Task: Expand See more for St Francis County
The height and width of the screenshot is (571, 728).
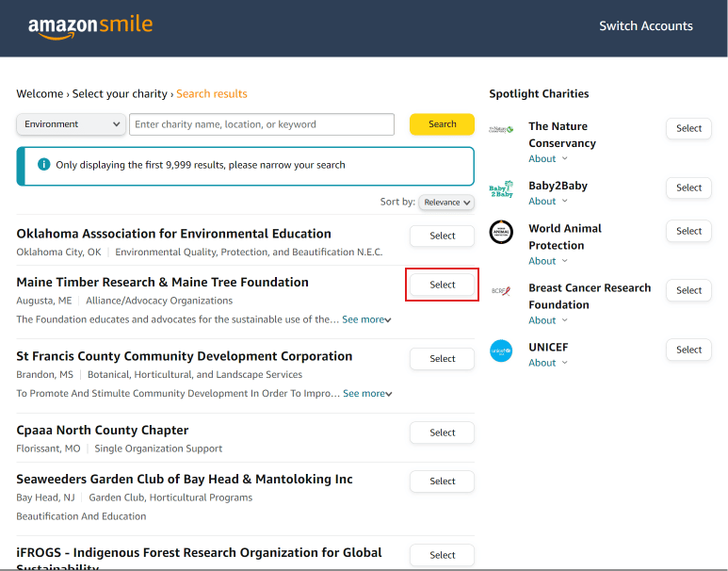Action: (367, 394)
